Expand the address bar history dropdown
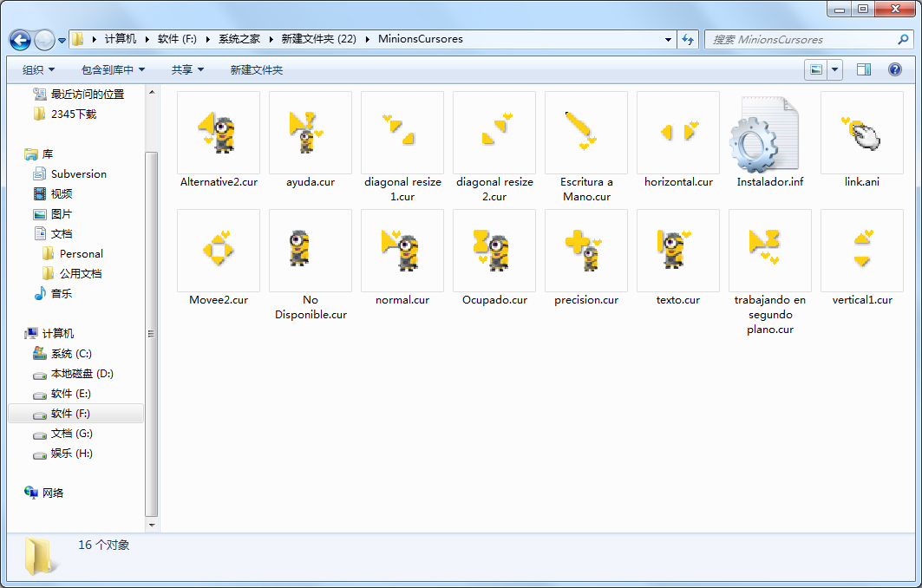This screenshot has width=922, height=588. 668,39
